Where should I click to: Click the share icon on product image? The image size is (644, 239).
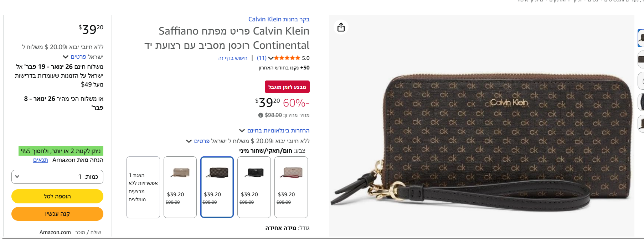341,27
